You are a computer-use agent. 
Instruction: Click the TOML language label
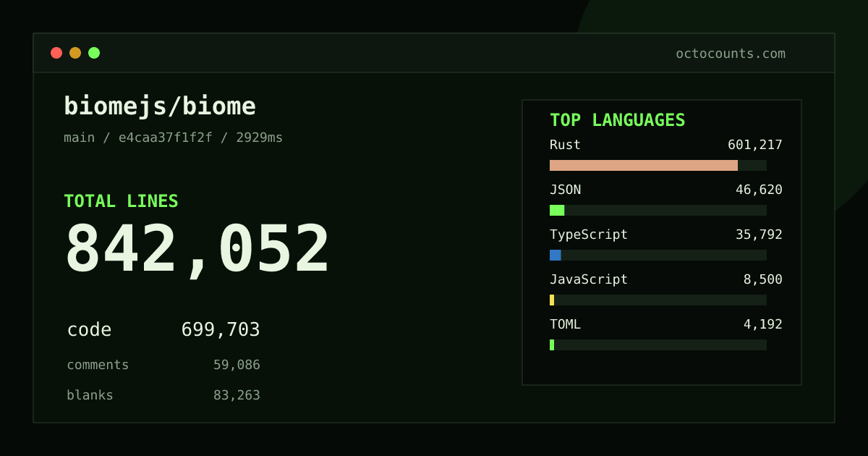point(565,324)
